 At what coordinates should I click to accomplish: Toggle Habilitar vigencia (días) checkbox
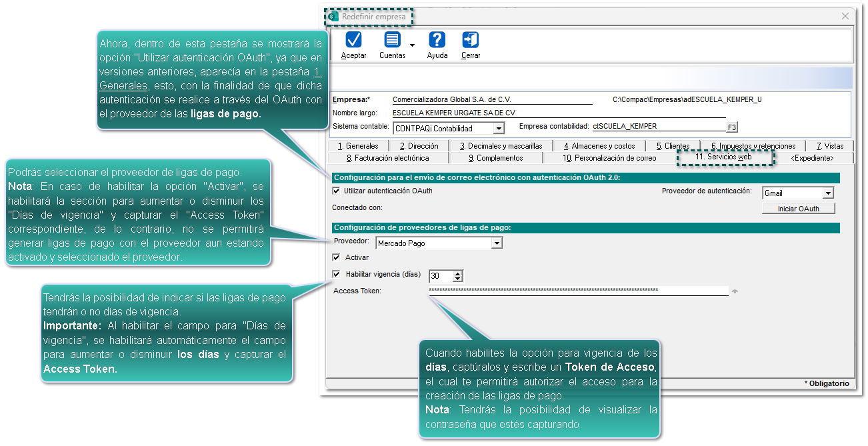(336, 274)
